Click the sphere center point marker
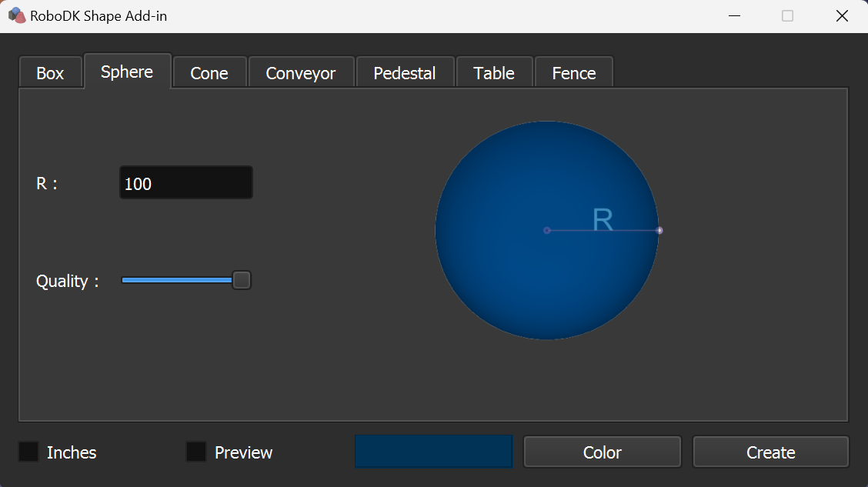Screen dimensions: 868x487 coord(547,230)
